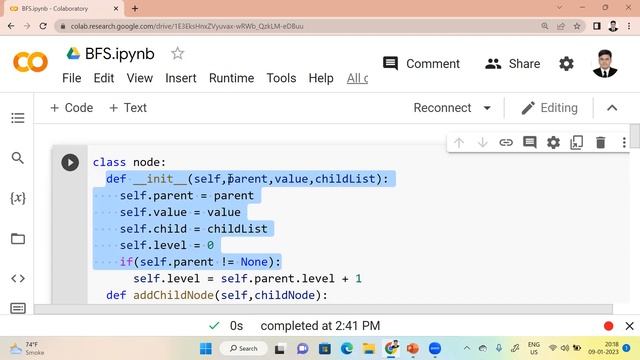640x360 pixels.
Task: Open the command palette icon in sidebar
Action: pyautogui.click(x=18, y=308)
